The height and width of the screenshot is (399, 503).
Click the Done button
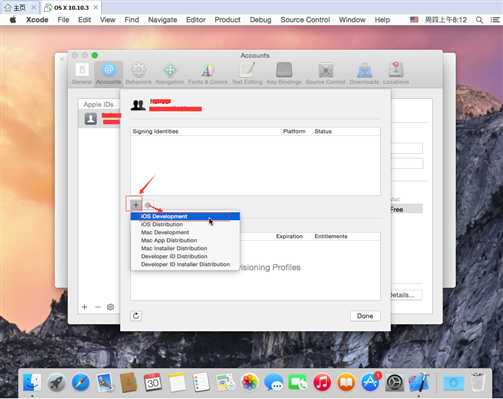[365, 316]
